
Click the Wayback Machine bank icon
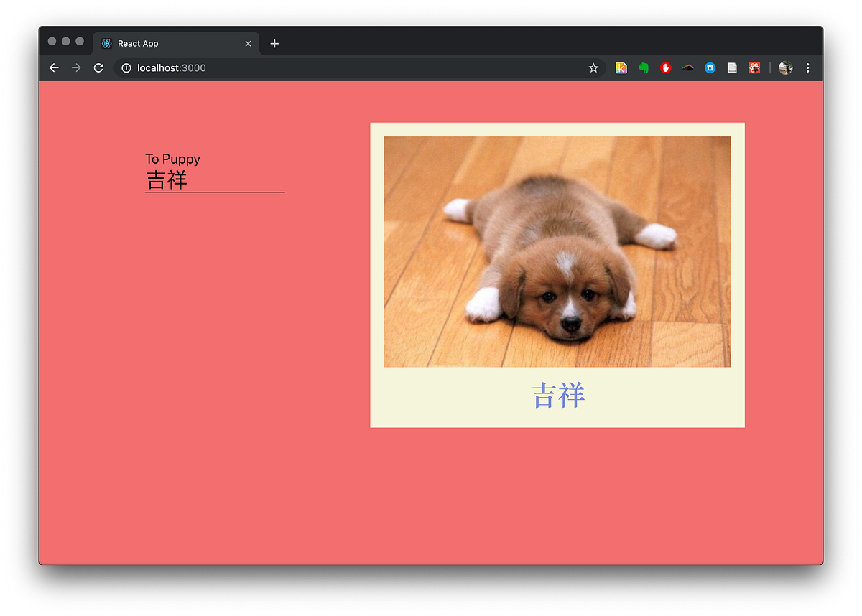click(710, 67)
